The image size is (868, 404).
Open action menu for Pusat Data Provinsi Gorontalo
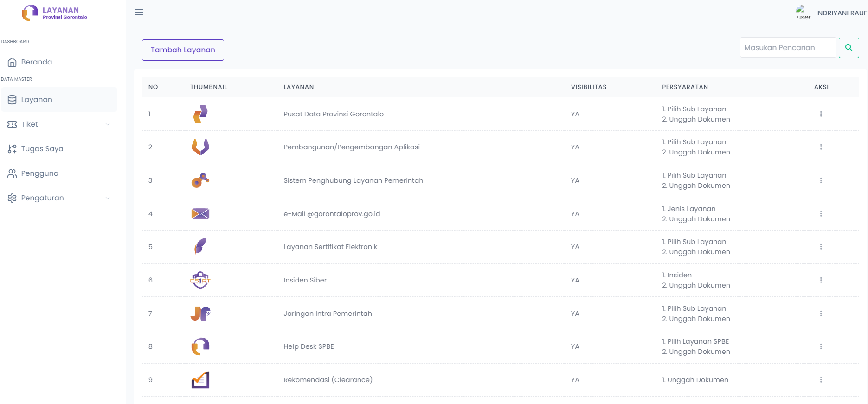(x=821, y=114)
